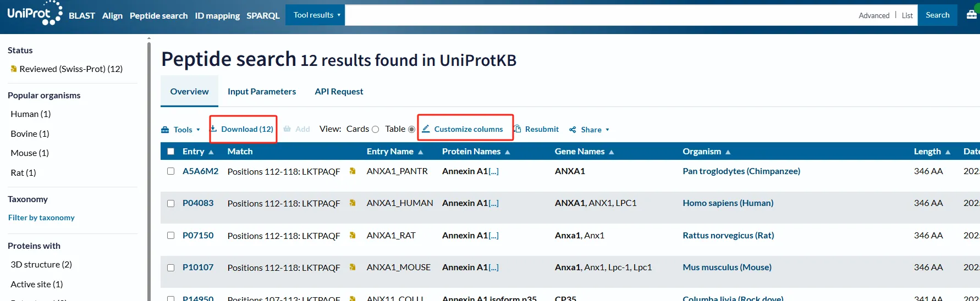The height and width of the screenshot is (301, 980).
Task: Click the main search input field
Action: coord(599,15)
